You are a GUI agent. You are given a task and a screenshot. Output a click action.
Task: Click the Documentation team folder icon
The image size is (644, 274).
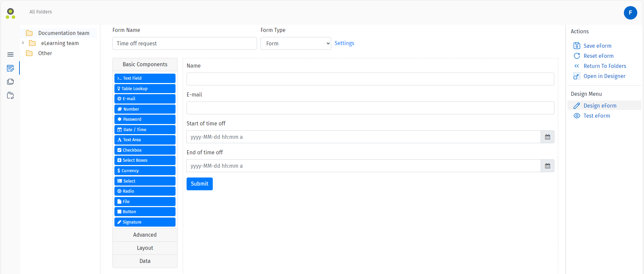(29, 33)
